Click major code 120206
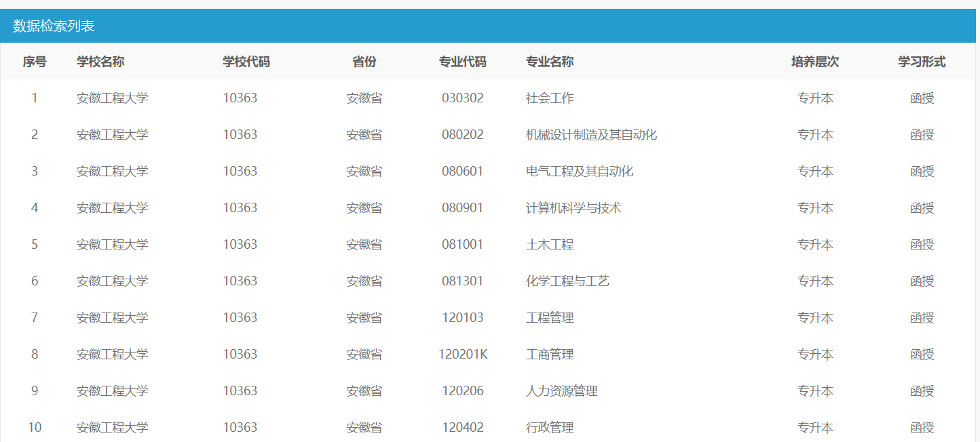980x442 pixels. (x=463, y=391)
